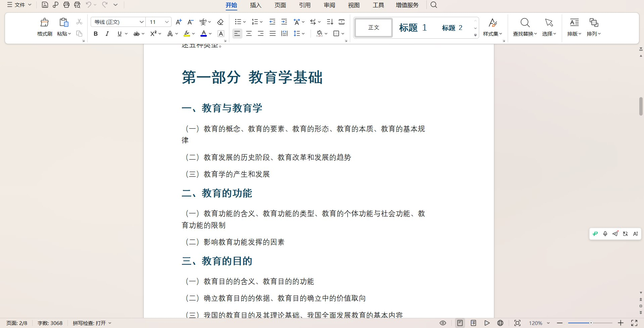The height and width of the screenshot is (328, 644).
Task: Toggle Center alignment
Action: click(x=249, y=34)
